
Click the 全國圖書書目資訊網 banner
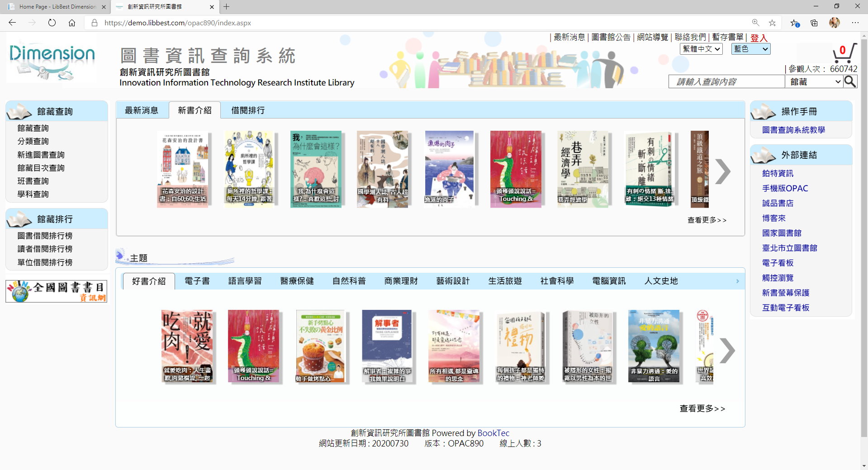[x=57, y=291]
